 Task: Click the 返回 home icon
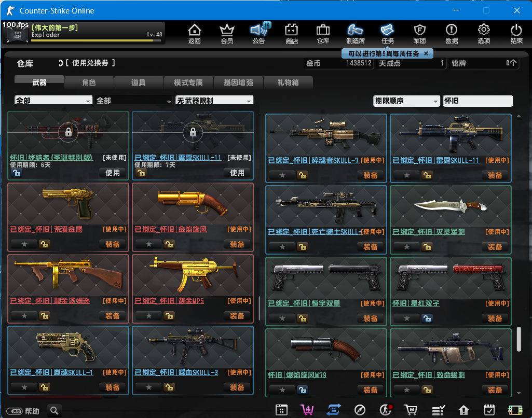coord(195,34)
